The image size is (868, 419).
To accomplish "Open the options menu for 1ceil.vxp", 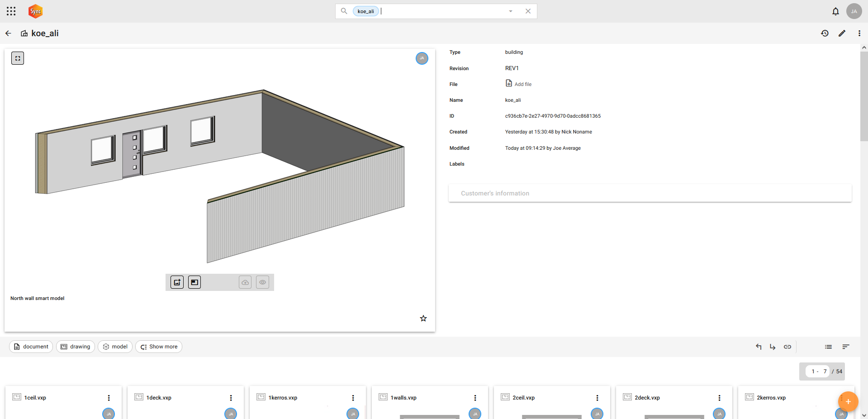I will (x=109, y=398).
